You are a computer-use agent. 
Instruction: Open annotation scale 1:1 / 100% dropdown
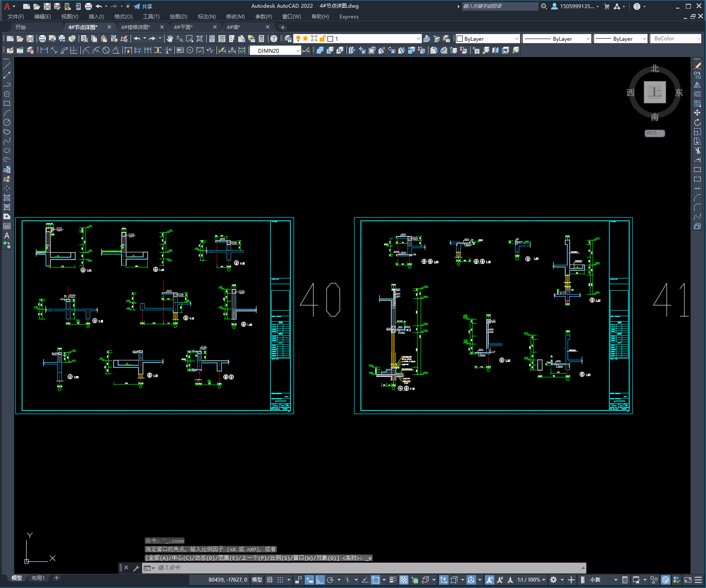tap(531, 580)
